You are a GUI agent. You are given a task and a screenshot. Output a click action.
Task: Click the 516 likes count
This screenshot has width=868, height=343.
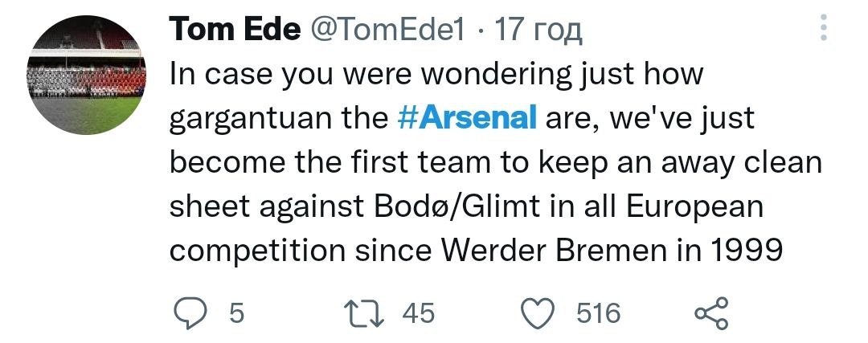point(599,313)
